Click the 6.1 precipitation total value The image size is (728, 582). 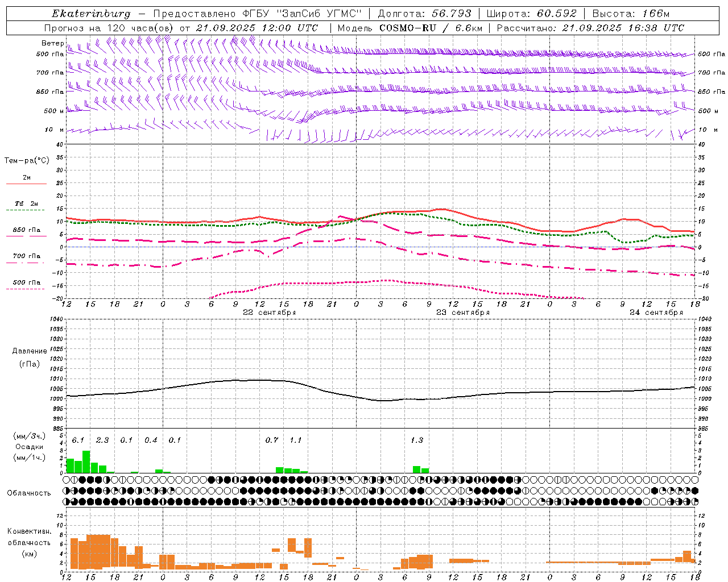[x=78, y=440]
